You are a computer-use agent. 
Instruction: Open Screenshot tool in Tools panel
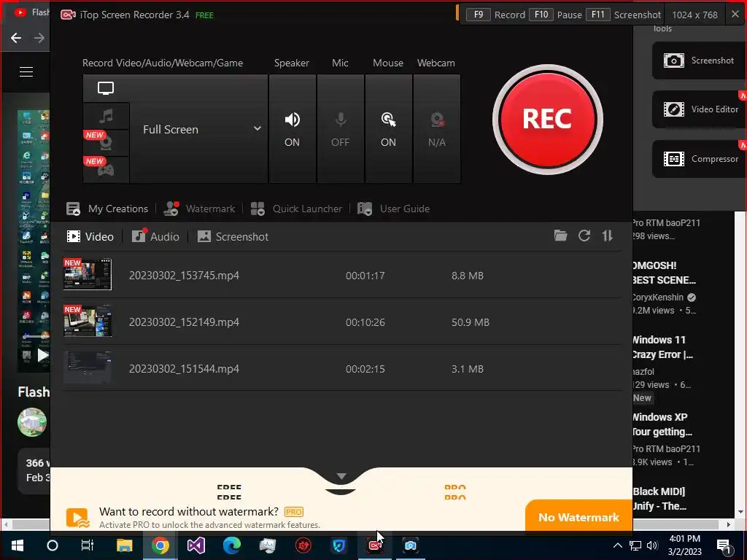(x=698, y=61)
